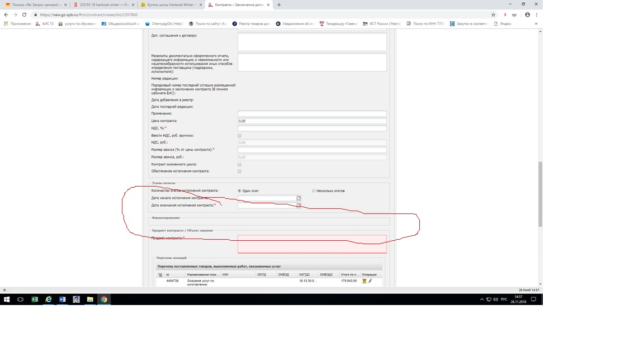
Task: Open ChernyagiOA | HelpC bookmark
Action: pyautogui.click(x=164, y=24)
